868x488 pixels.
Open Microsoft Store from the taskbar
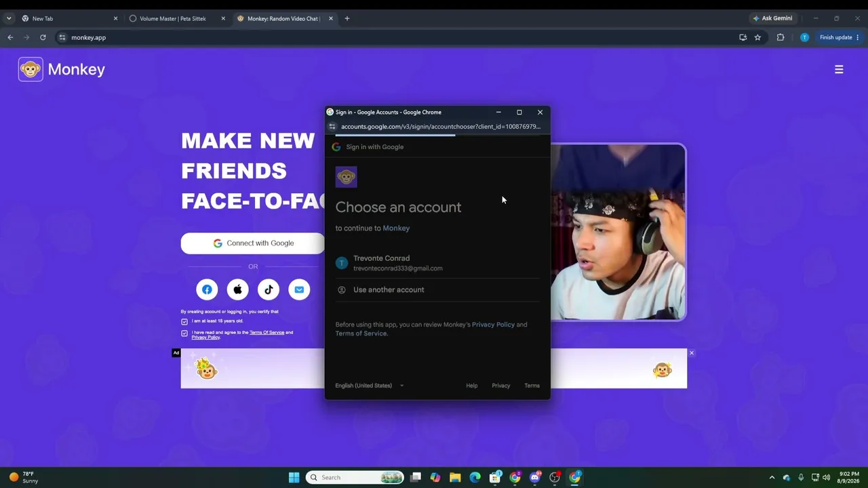click(x=495, y=477)
